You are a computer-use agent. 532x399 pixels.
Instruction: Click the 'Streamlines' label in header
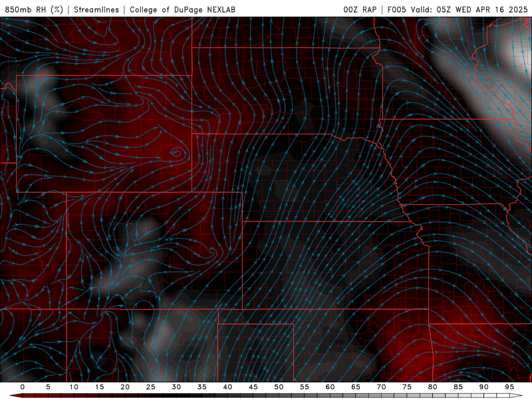[96, 9]
